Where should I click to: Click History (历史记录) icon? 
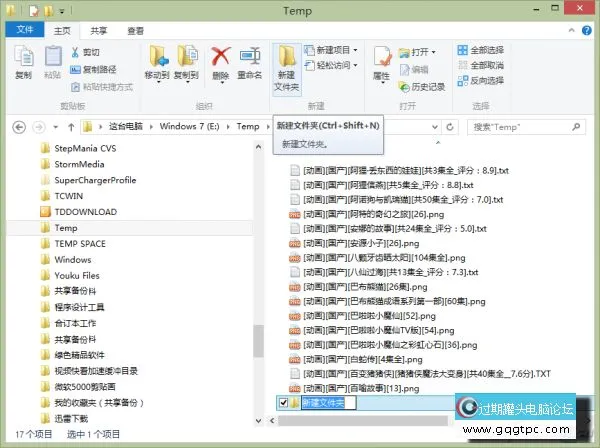coord(404,87)
